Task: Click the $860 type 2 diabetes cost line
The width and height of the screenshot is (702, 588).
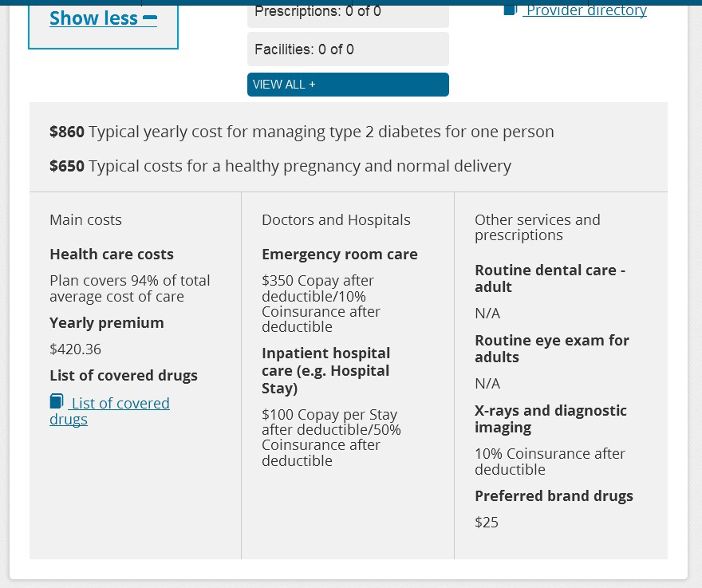Action: click(x=302, y=132)
